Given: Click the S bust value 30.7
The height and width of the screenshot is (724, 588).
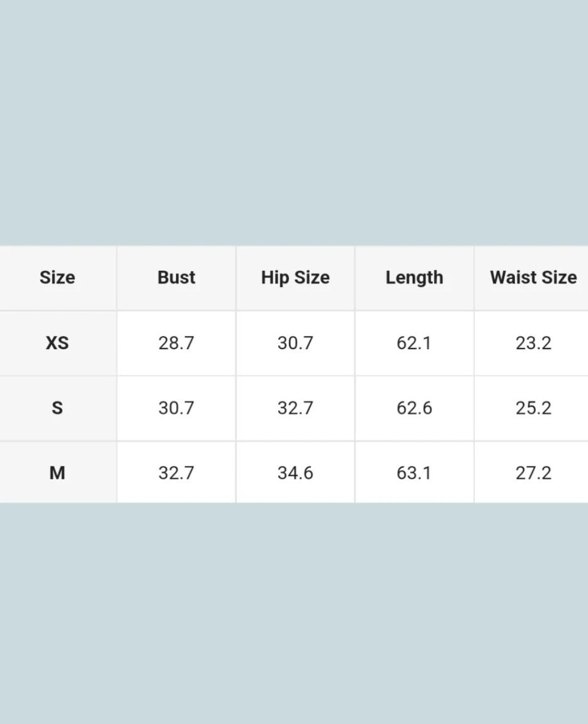Looking at the screenshot, I should tap(176, 407).
